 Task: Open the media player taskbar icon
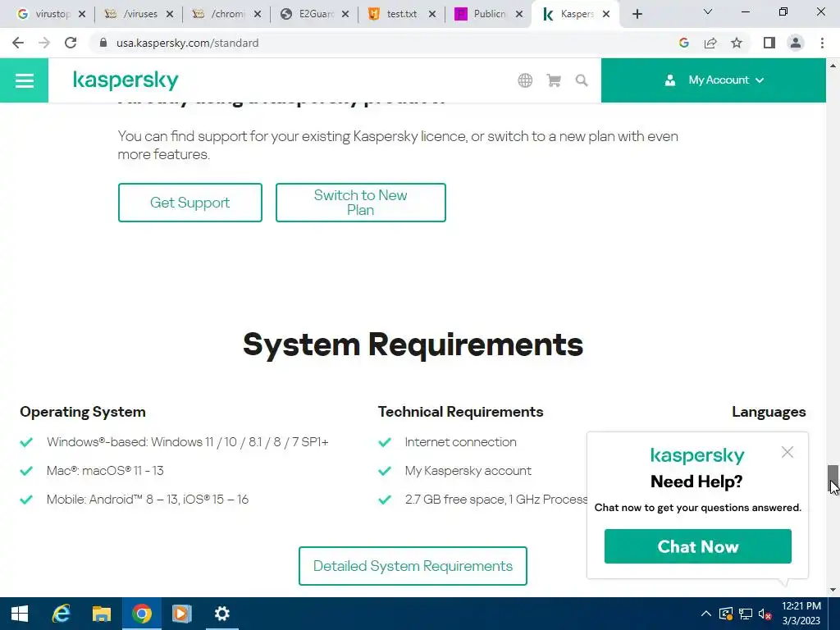(x=181, y=614)
